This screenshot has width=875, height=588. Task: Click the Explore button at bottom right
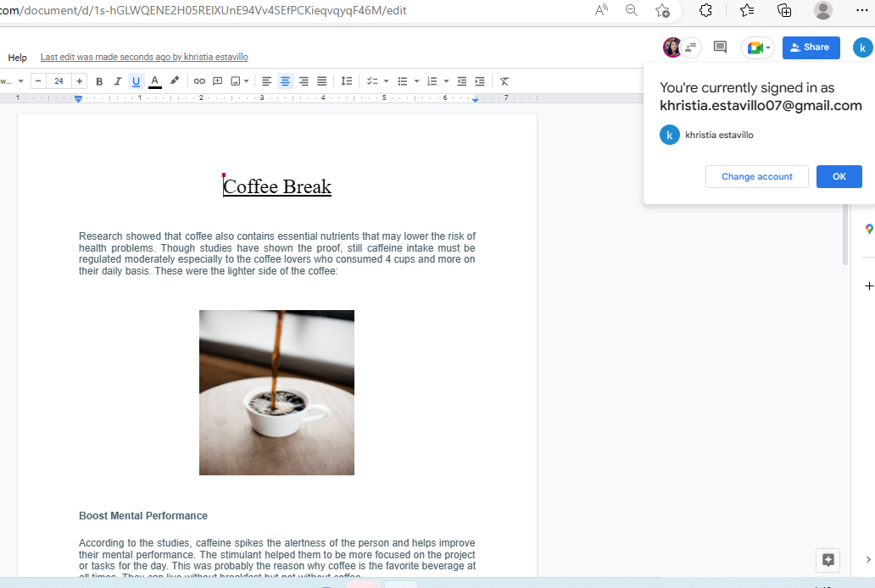[x=828, y=560]
